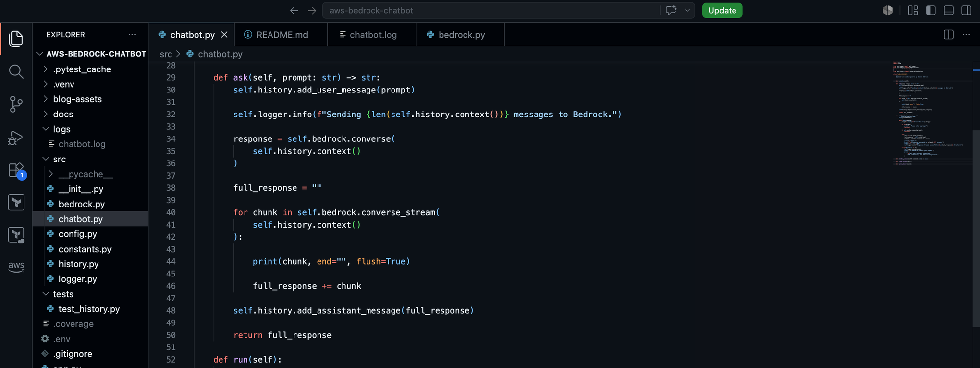Screen dimensions: 980x368
Task: Expand the __pycache__ folder
Action: [x=91, y=174]
